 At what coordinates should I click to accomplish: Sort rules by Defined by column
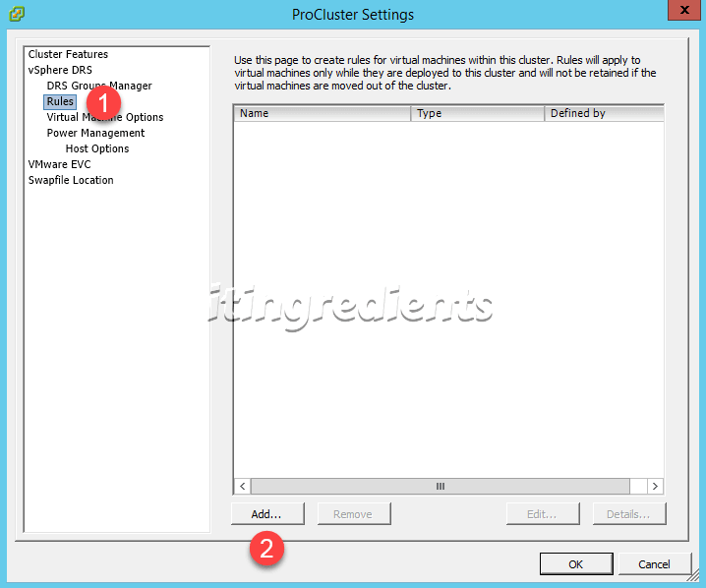[x=605, y=113]
